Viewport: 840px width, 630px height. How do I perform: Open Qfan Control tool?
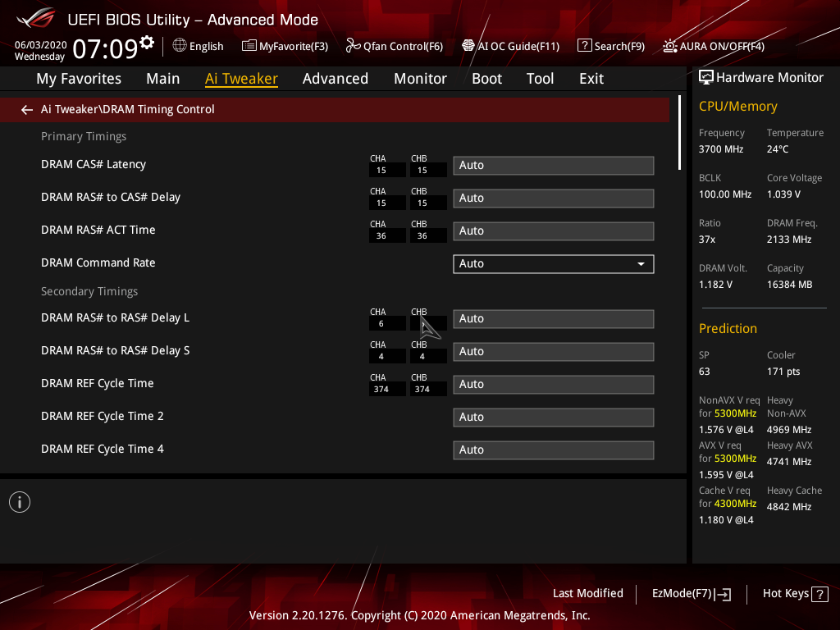[394, 46]
